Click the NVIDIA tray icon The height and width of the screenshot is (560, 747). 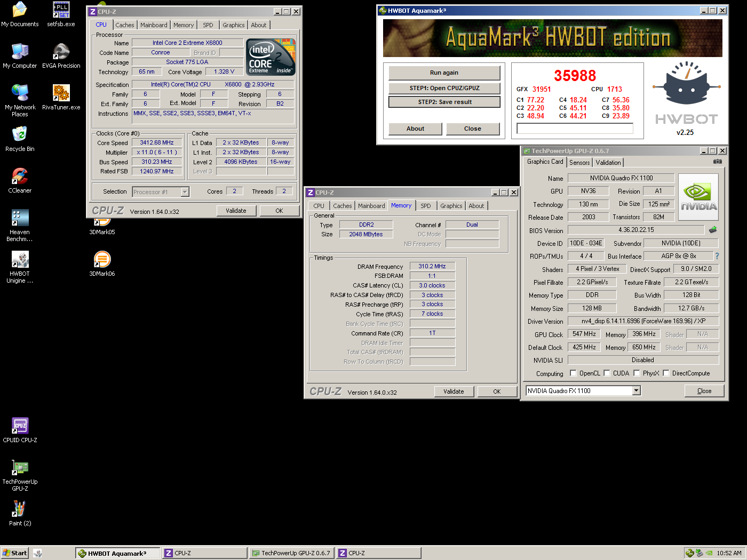pos(709,553)
